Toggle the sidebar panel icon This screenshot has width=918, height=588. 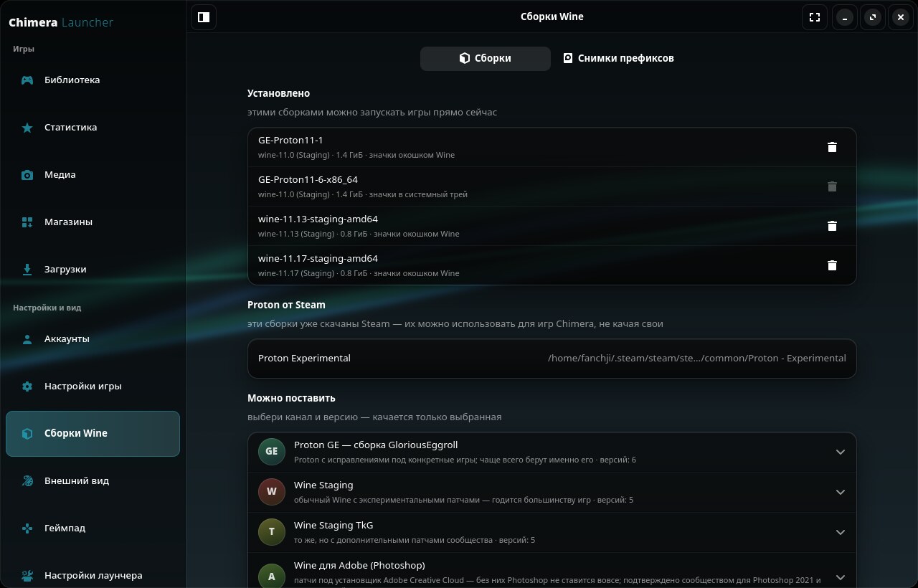coord(204,17)
